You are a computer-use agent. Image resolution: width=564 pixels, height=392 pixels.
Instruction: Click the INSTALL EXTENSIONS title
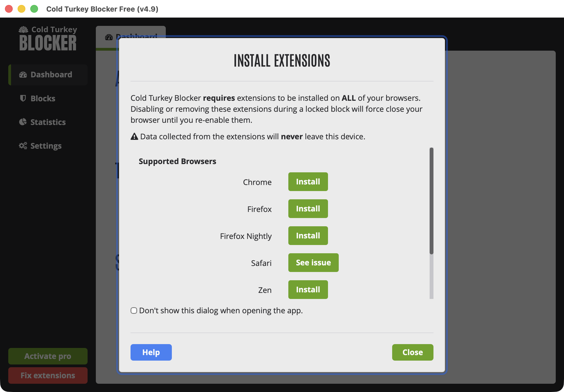point(282,61)
